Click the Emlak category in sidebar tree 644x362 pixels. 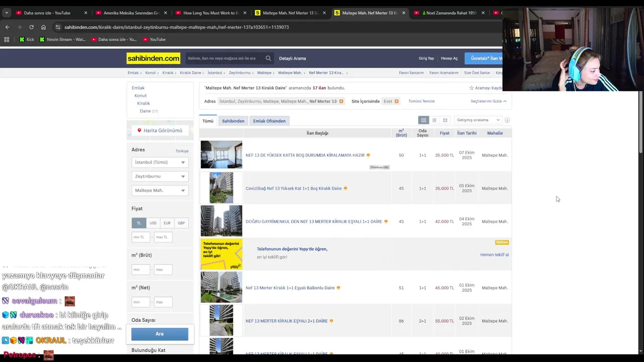(x=138, y=88)
